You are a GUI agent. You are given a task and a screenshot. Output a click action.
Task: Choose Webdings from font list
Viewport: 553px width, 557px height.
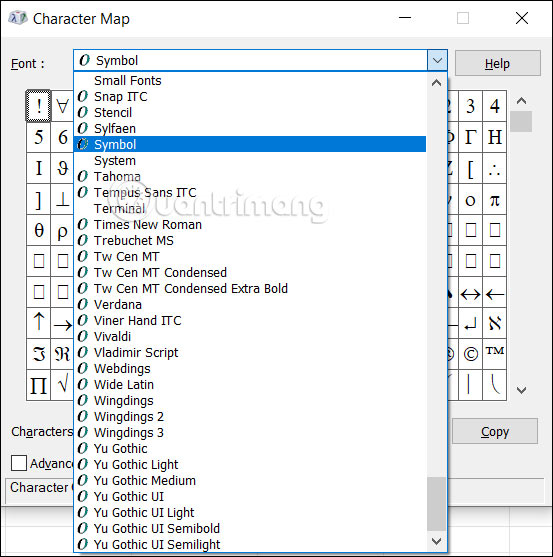(250, 368)
